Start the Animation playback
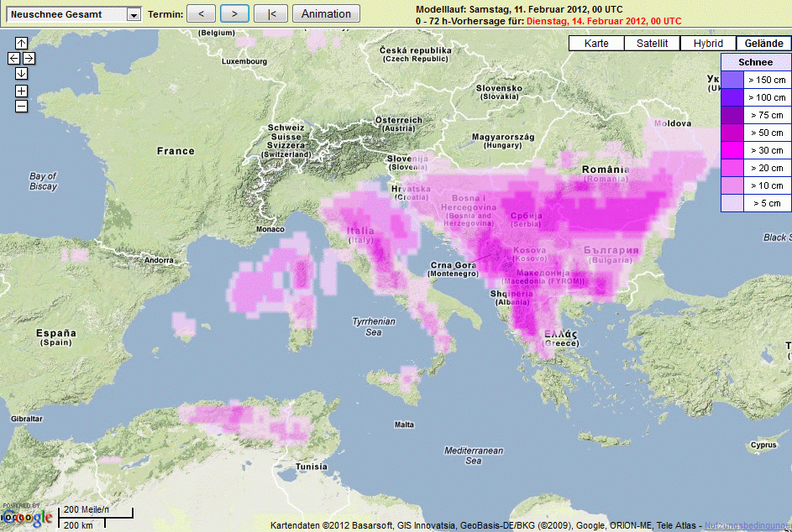This screenshot has width=792, height=532. [327, 13]
